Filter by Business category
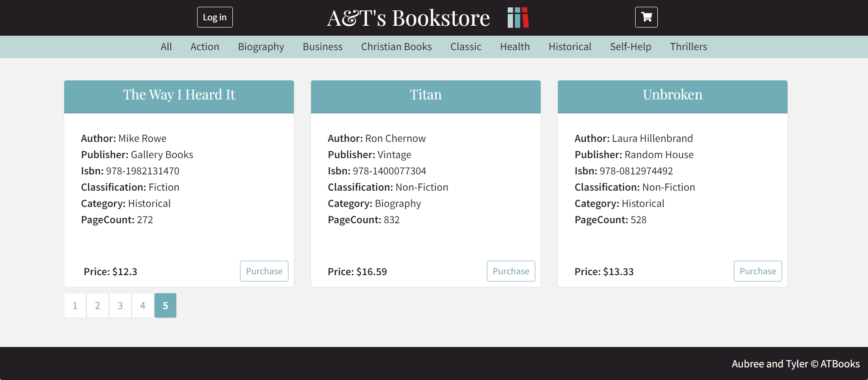 pos(323,47)
